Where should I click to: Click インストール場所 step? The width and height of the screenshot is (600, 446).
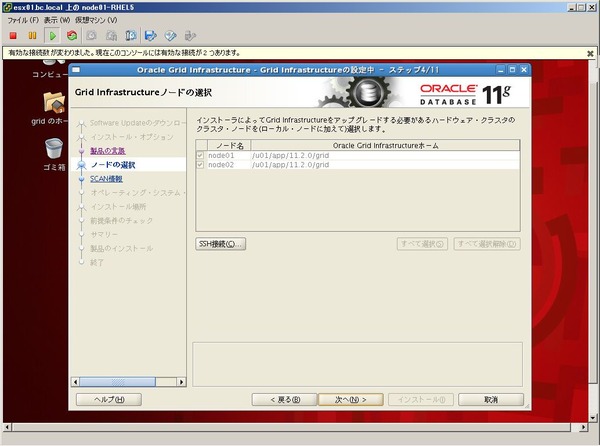pos(118,207)
